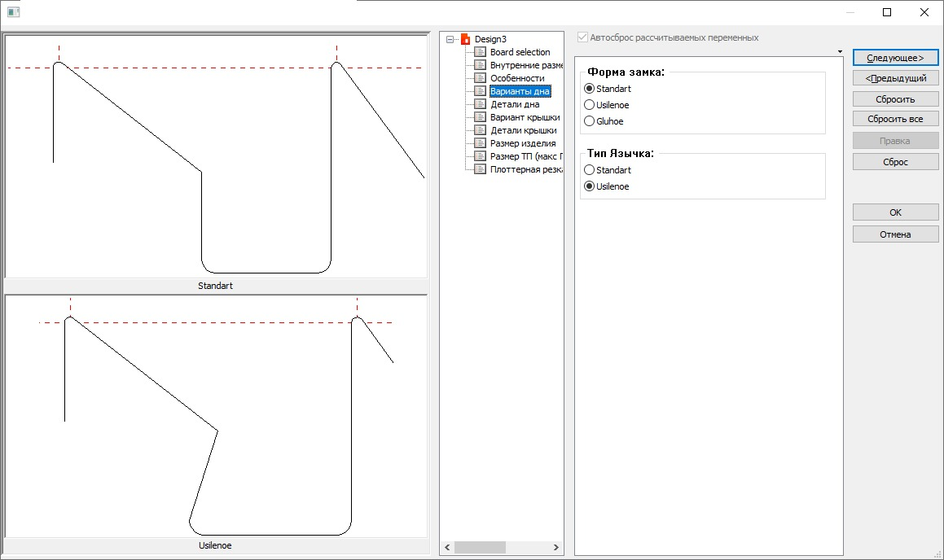Cancel with the Отмена button
The height and width of the screenshot is (560, 944).
point(895,234)
